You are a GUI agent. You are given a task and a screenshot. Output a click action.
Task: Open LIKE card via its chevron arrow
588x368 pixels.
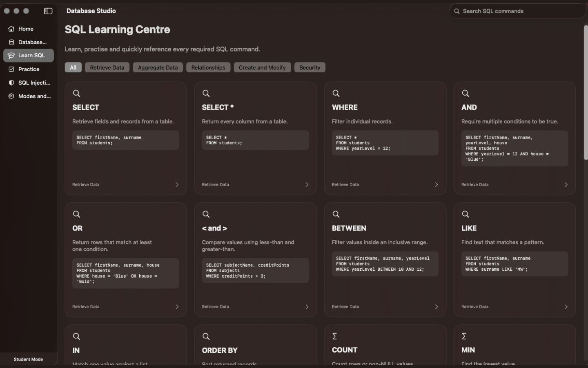tap(566, 307)
